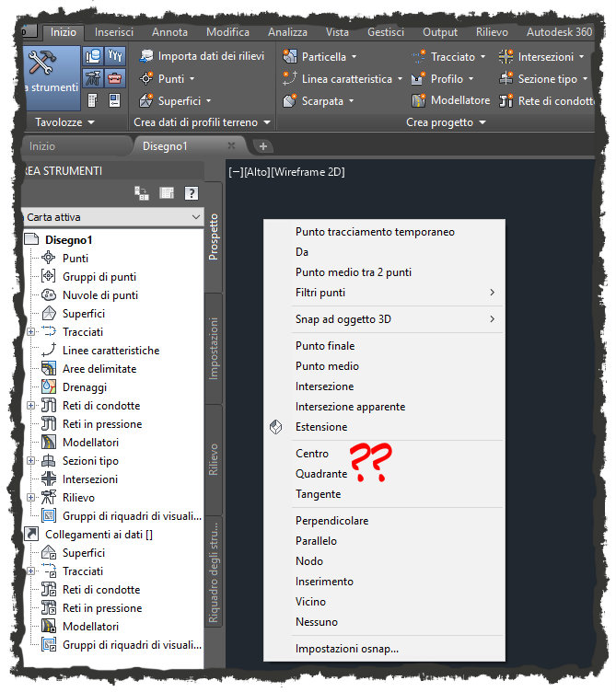This screenshot has height=692, width=616.
Task: Click the Aree delimitate tree icon
Action: (49, 368)
